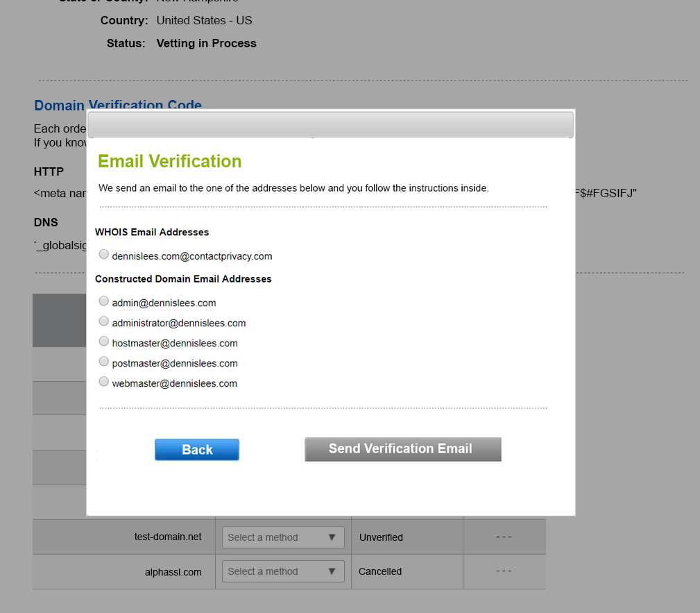The width and height of the screenshot is (700, 613).
Task: Click Unverified status for test-domain.net
Action: click(x=381, y=537)
